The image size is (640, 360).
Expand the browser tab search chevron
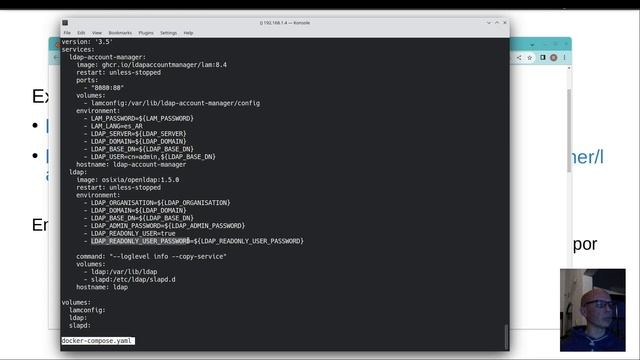532,44
